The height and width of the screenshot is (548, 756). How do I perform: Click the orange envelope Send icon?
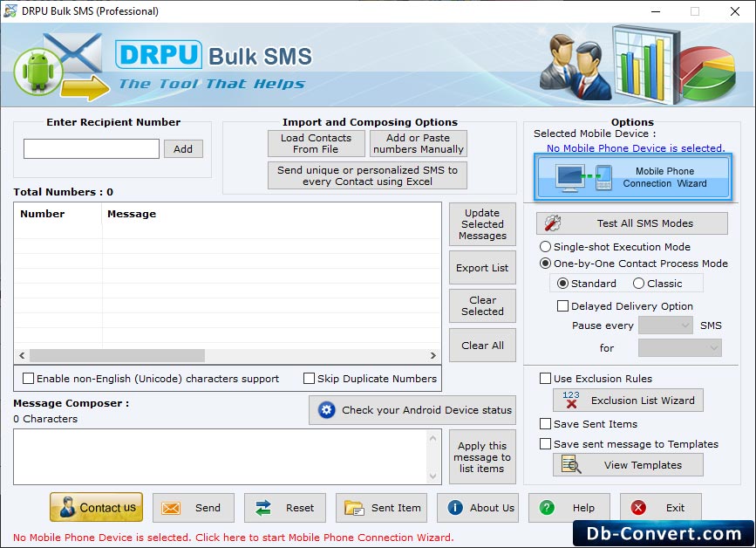coord(171,508)
